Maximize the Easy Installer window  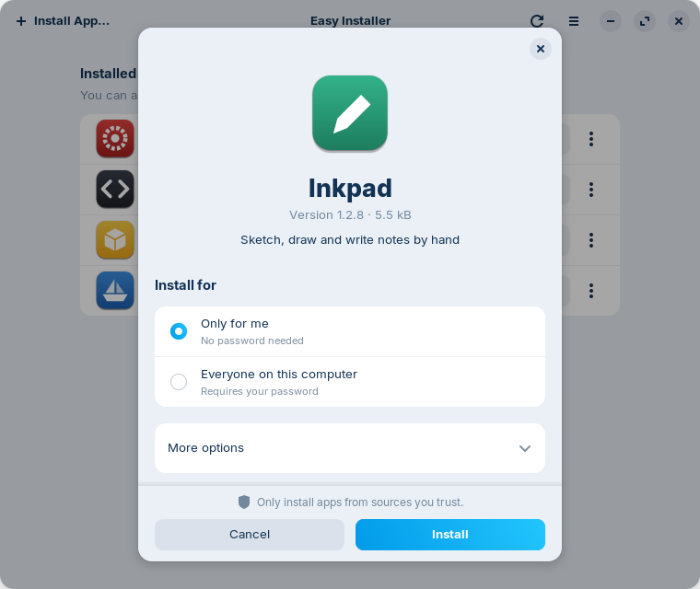coord(645,21)
